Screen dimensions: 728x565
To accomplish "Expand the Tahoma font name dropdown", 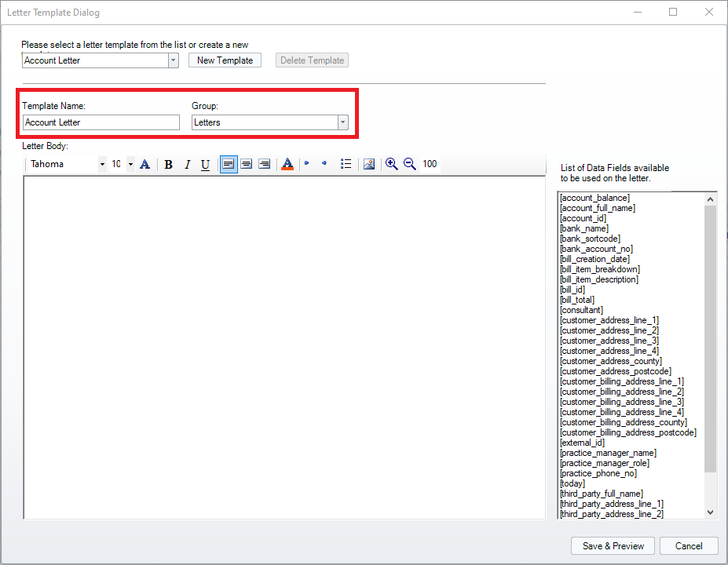I will click(102, 164).
